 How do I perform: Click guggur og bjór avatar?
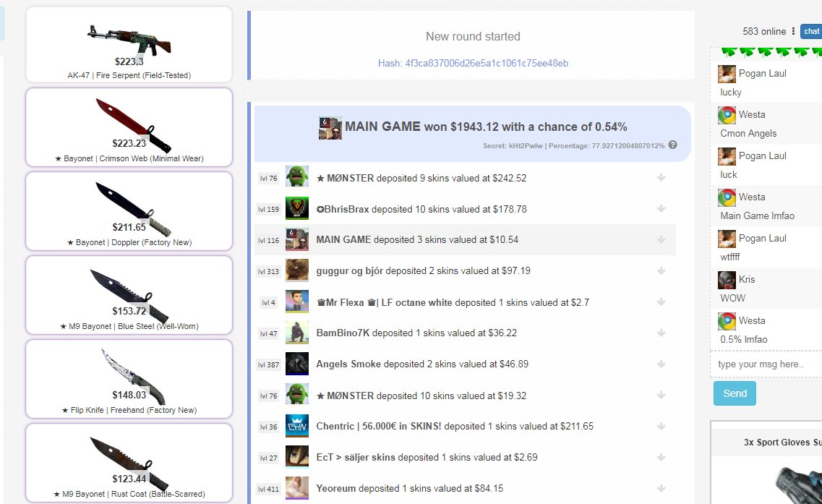tap(296, 270)
